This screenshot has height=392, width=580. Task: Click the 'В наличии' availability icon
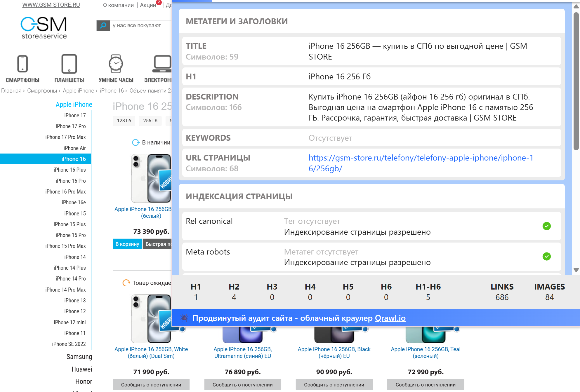136,142
